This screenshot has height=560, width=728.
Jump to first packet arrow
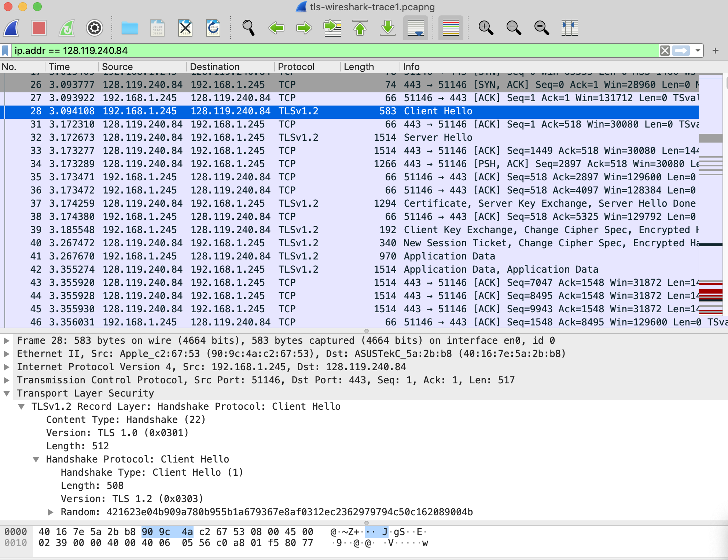tap(360, 28)
